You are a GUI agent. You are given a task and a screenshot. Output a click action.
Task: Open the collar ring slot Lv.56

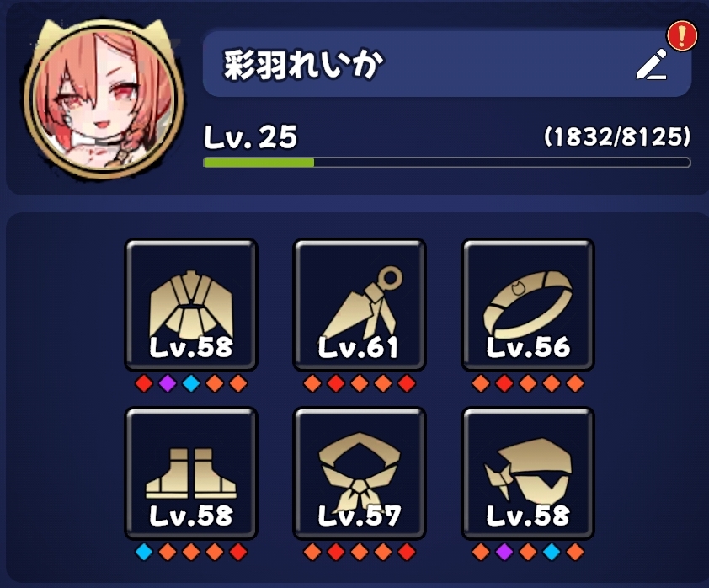coord(528,305)
